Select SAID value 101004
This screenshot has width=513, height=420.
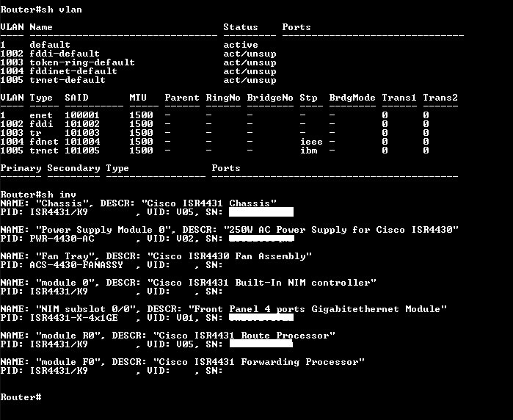(82, 142)
